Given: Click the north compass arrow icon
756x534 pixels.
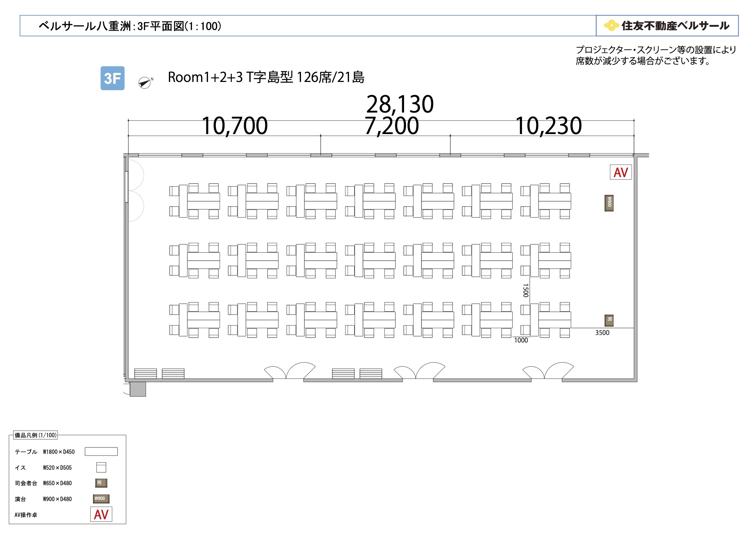Looking at the screenshot, I should [x=145, y=82].
